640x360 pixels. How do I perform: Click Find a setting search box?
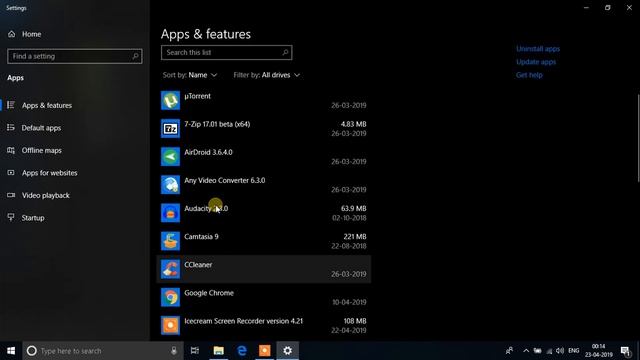75,56
